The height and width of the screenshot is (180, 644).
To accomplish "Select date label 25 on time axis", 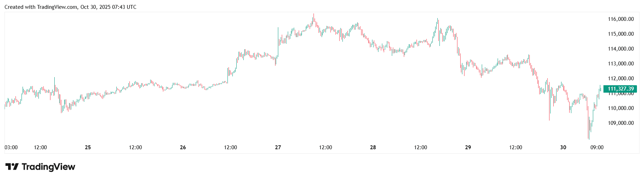I will (x=88, y=147).
